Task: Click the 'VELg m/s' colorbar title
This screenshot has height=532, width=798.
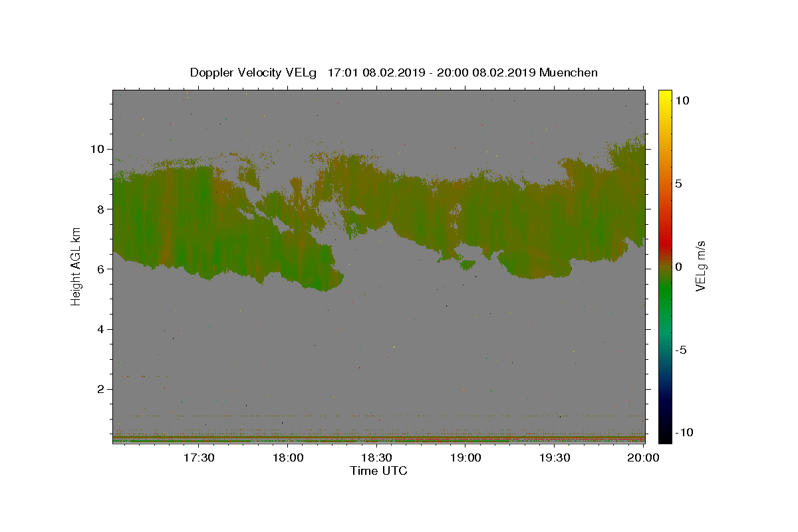Action: pos(701,266)
